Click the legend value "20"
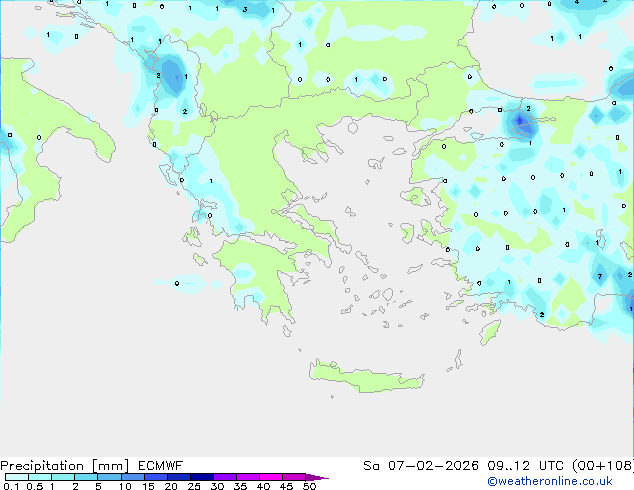This screenshot has height=490, width=634. point(171,486)
